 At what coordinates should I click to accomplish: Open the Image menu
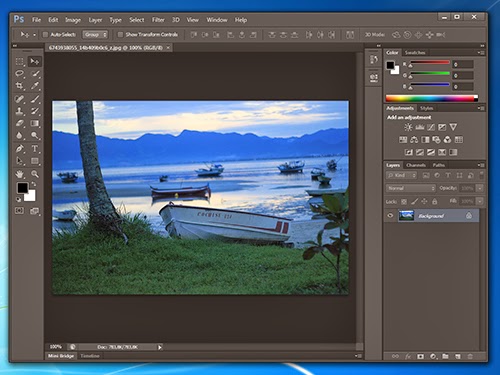click(x=73, y=20)
